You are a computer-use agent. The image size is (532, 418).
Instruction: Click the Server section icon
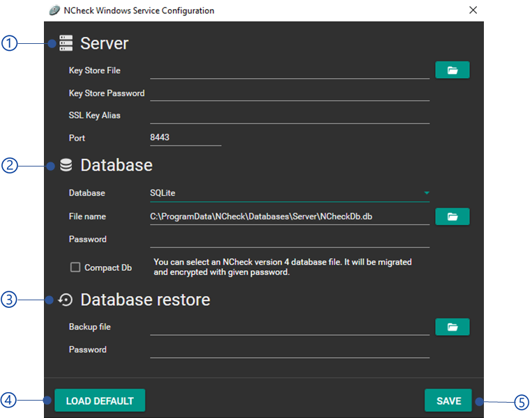pyautogui.click(x=66, y=43)
